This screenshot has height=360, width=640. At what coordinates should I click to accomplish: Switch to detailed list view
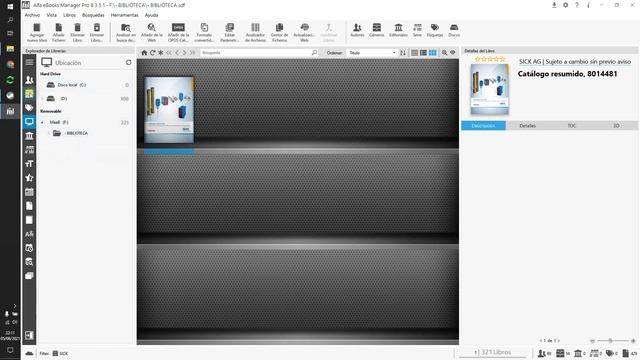click(423, 53)
